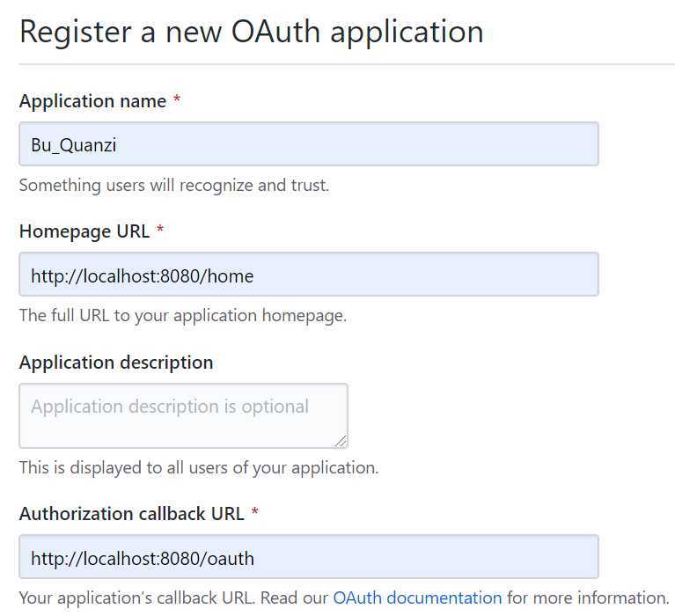Click the asterisk after Authorization callback URL
The height and width of the screenshot is (616, 675).
click(x=255, y=513)
